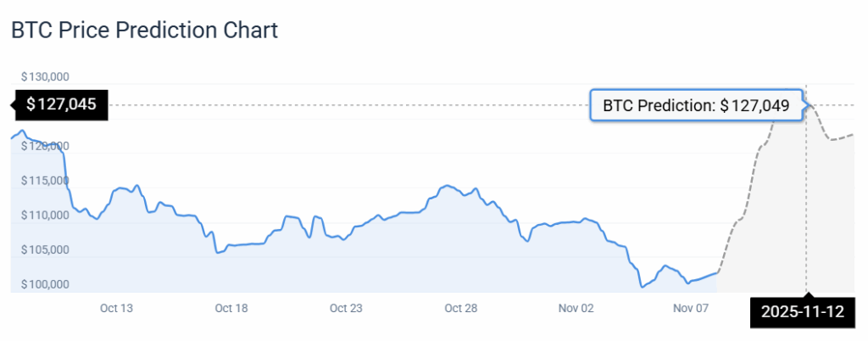Click the Nov 07 axis label
This screenshot has height=341, width=868.
click(x=689, y=308)
